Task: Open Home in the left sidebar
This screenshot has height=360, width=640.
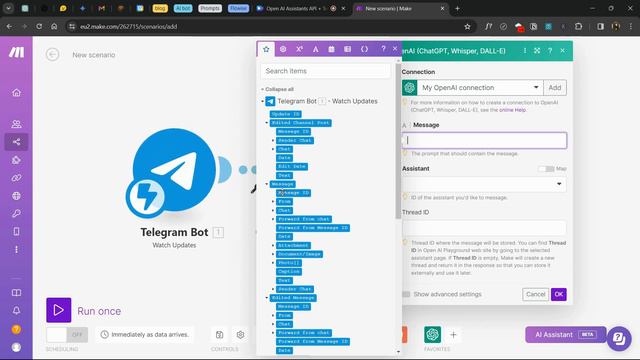Action: [16, 93]
